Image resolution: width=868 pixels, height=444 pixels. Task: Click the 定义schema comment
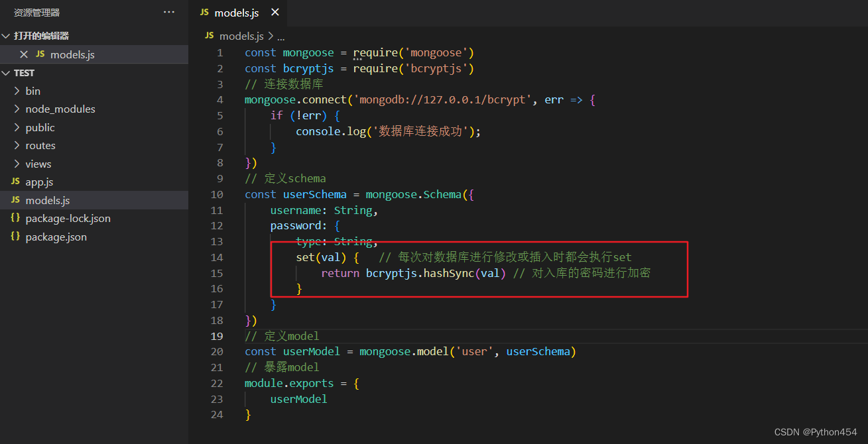pyautogui.click(x=285, y=178)
